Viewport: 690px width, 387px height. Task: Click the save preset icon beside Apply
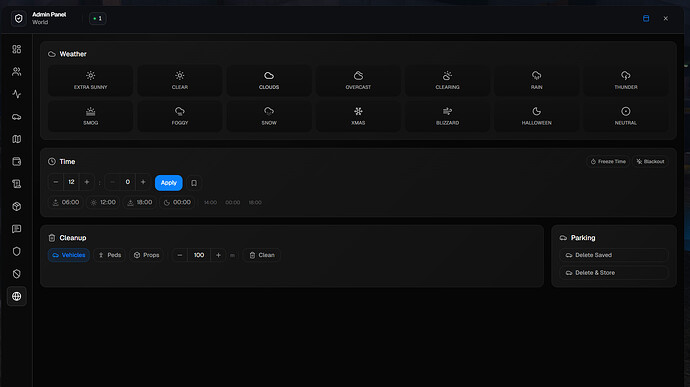pyautogui.click(x=194, y=183)
